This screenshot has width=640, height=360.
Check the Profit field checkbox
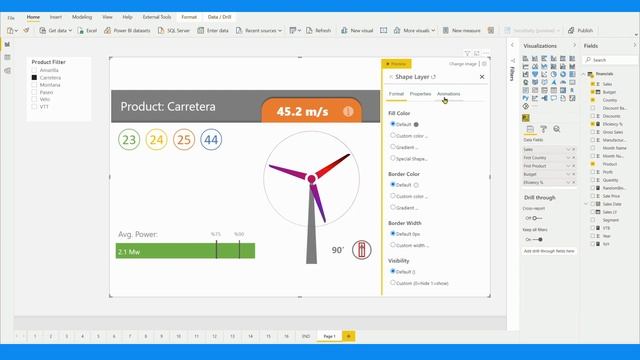click(x=593, y=172)
